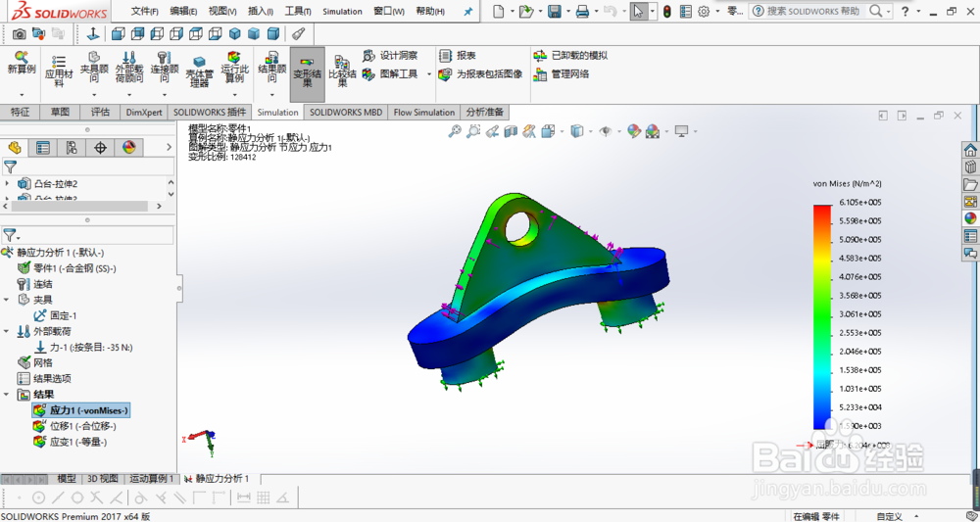
Task: Click Include Image for Report (为报表包括图像)
Action: pos(480,74)
